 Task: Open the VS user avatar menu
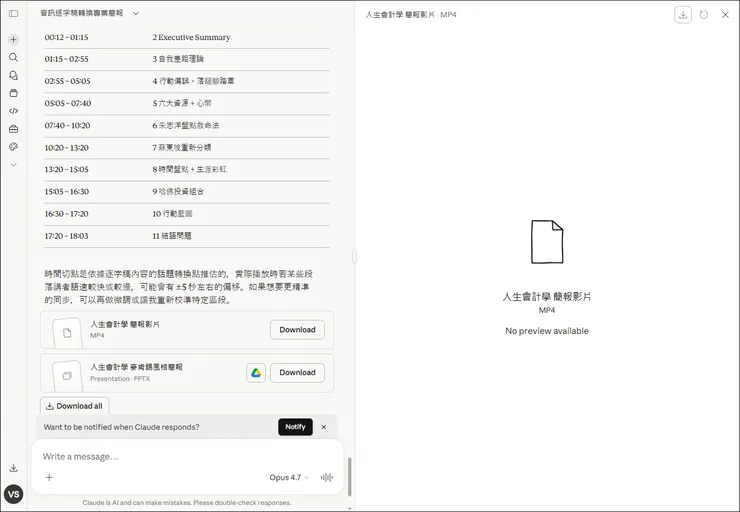pos(14,494)
